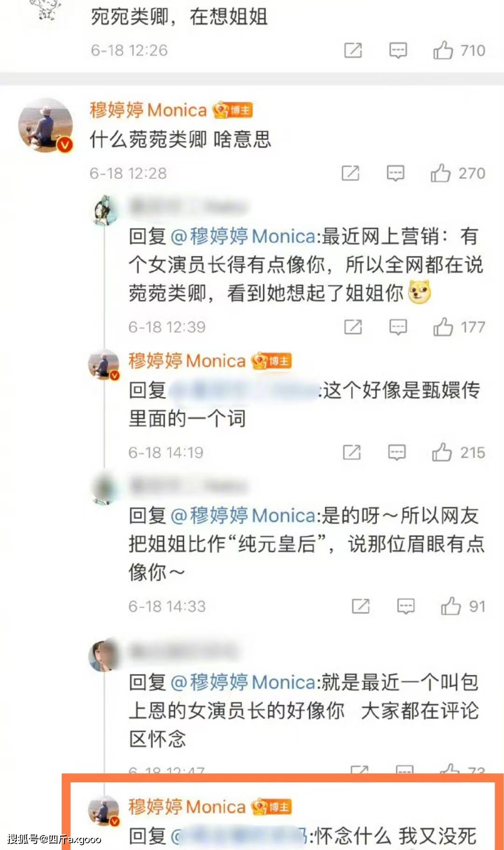Viewport: 504px width, 850px height.
Task: Tap @穆婷婷Monica mention in the 12:39 reply
Action: click(x=243, y=236)
